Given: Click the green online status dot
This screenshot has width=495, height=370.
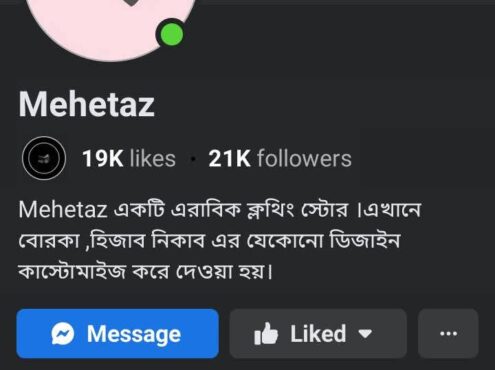Looking at the screenshot, I should [x=172, y=34].
